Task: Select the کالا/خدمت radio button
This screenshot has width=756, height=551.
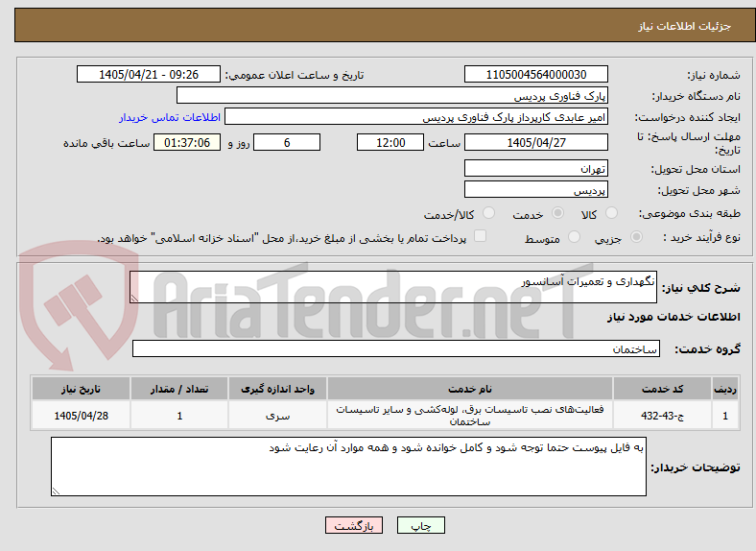Action: [489, 213]
